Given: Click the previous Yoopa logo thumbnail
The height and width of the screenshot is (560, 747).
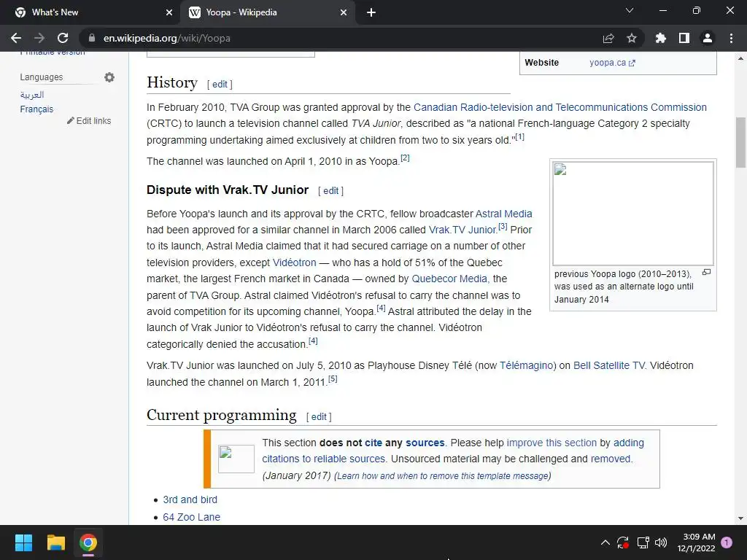Looking at the screenshot, I should [632, 214].
